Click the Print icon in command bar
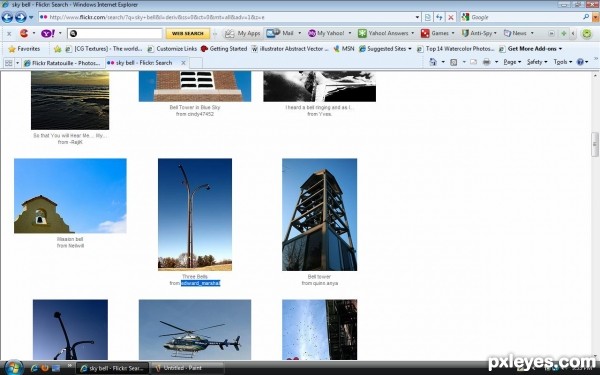This screenshot has width=600, height=375. click(x=486, y=62)
